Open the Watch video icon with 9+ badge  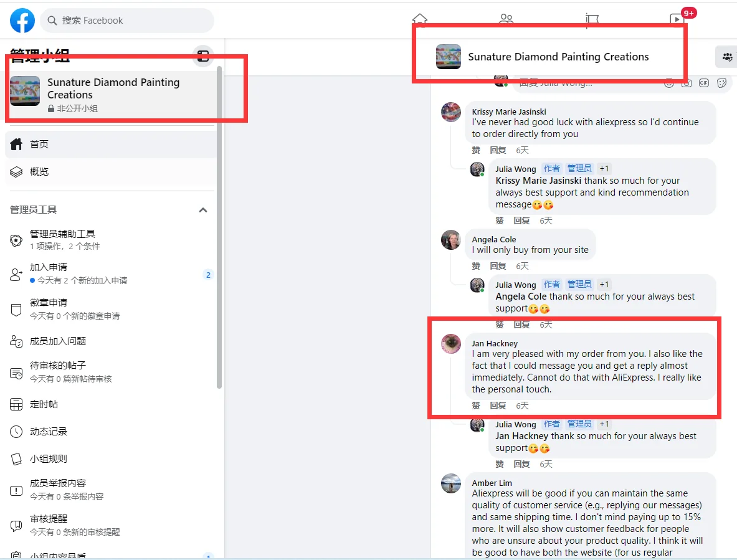click(x=677, y=19)
